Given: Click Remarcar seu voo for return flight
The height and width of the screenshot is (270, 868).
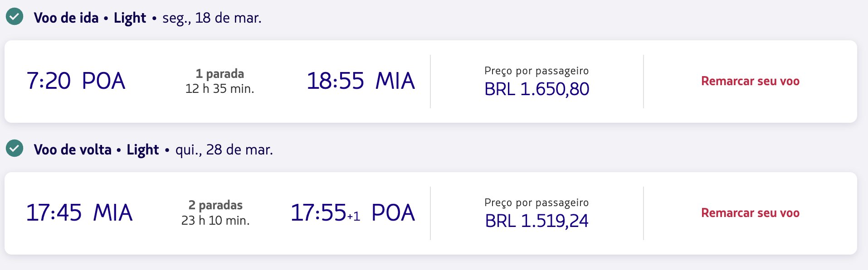Looking at the screenshot, I should (x=750, y=213).
